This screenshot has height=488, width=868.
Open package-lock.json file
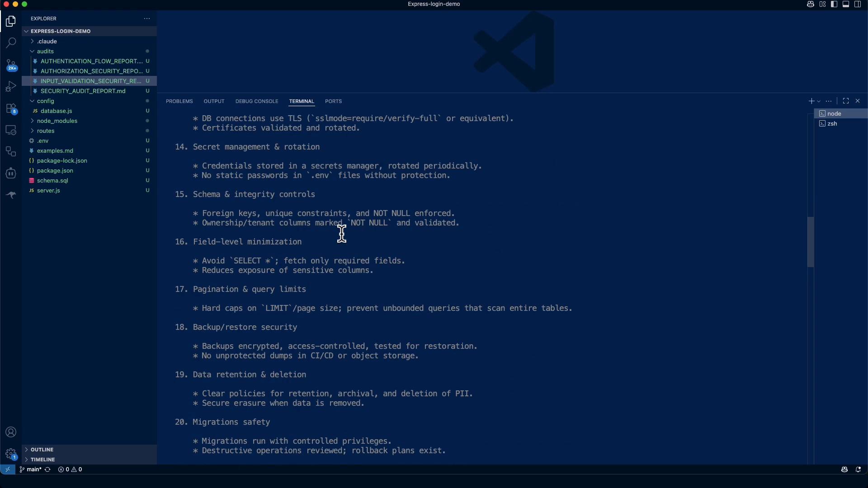89,160
